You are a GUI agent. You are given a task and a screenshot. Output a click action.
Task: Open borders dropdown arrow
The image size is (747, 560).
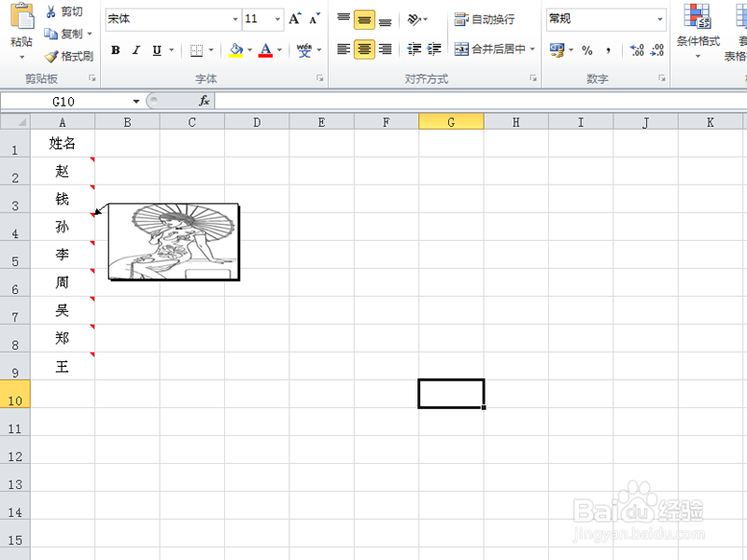coord(211,49)
